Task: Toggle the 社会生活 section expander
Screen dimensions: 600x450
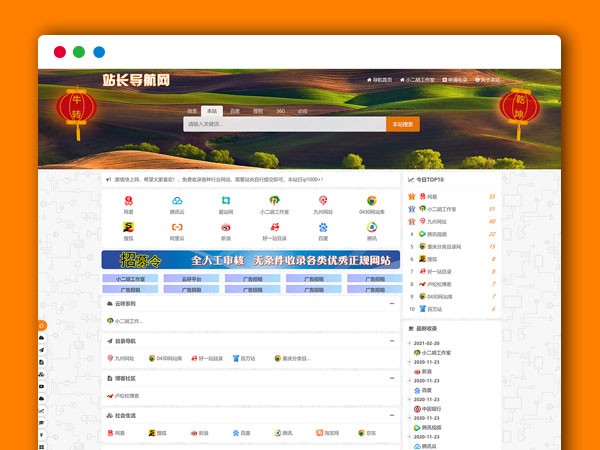Action: 391,416
